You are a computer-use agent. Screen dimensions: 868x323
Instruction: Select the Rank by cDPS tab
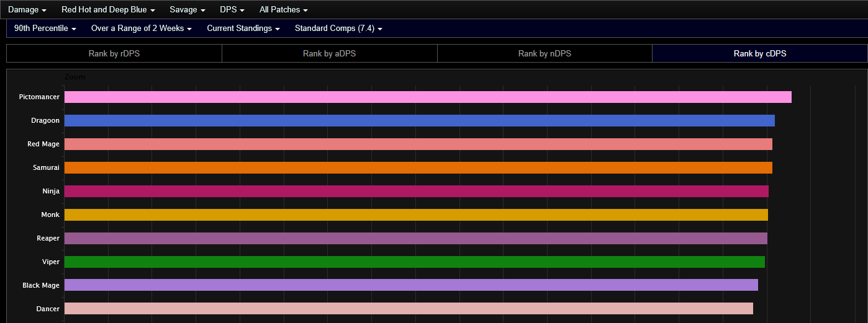(x=760, y=53)
